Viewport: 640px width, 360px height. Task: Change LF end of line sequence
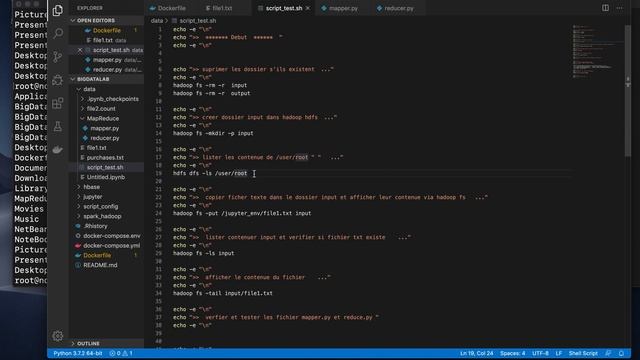pyautogui.click(x=558, y=353)
